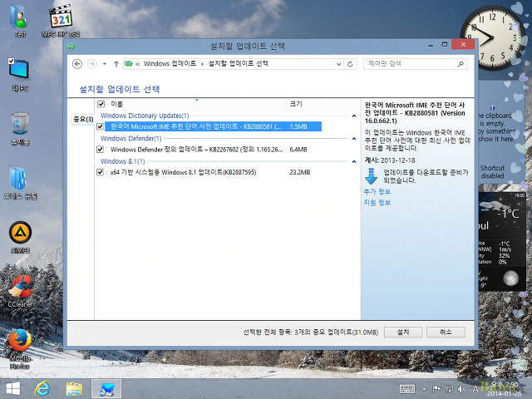Click the 6.4MB size value
Image resolution: width=532 pixels, height=399 pixels.
coord(298,150)
